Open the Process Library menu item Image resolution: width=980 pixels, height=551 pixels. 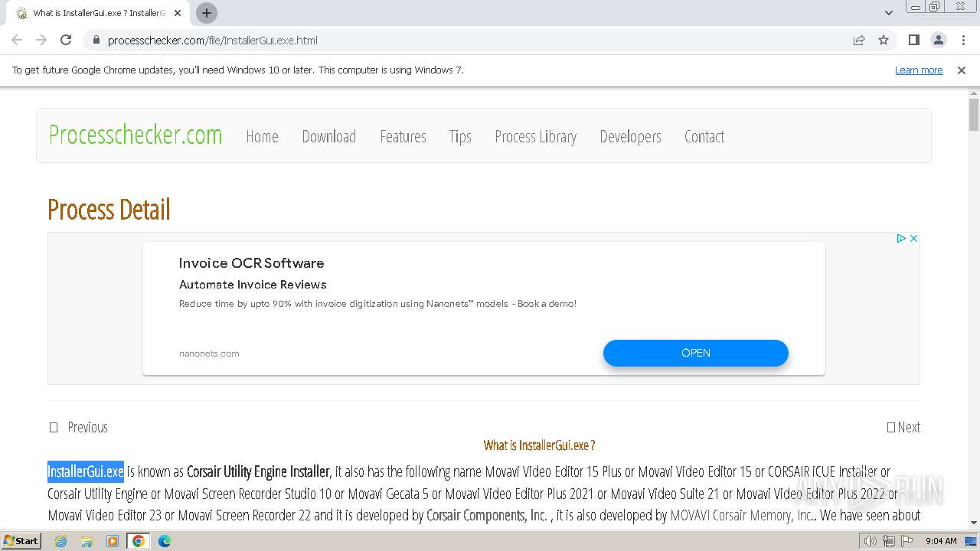tap(535, 136)
